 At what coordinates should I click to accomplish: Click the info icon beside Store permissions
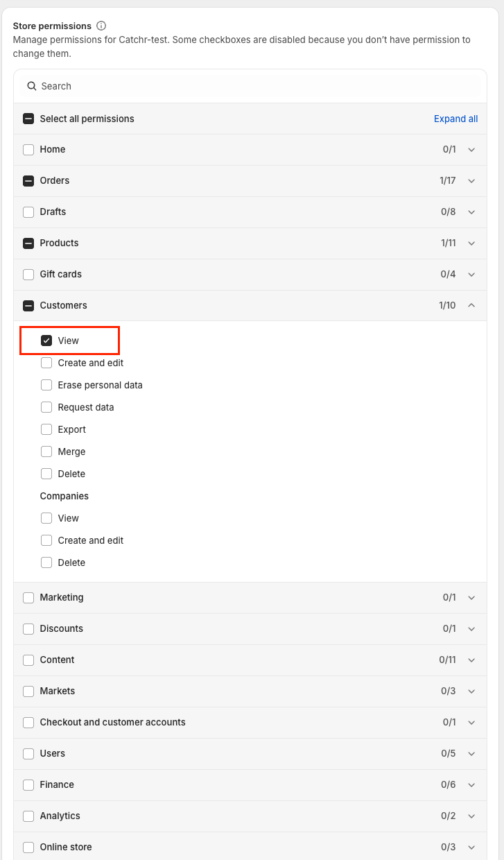[x=101, y=26]
